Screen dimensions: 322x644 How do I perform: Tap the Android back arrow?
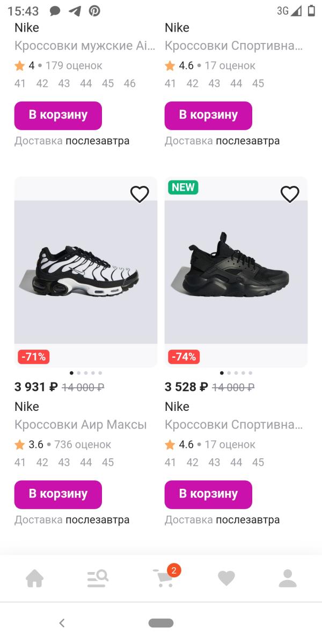62,623
